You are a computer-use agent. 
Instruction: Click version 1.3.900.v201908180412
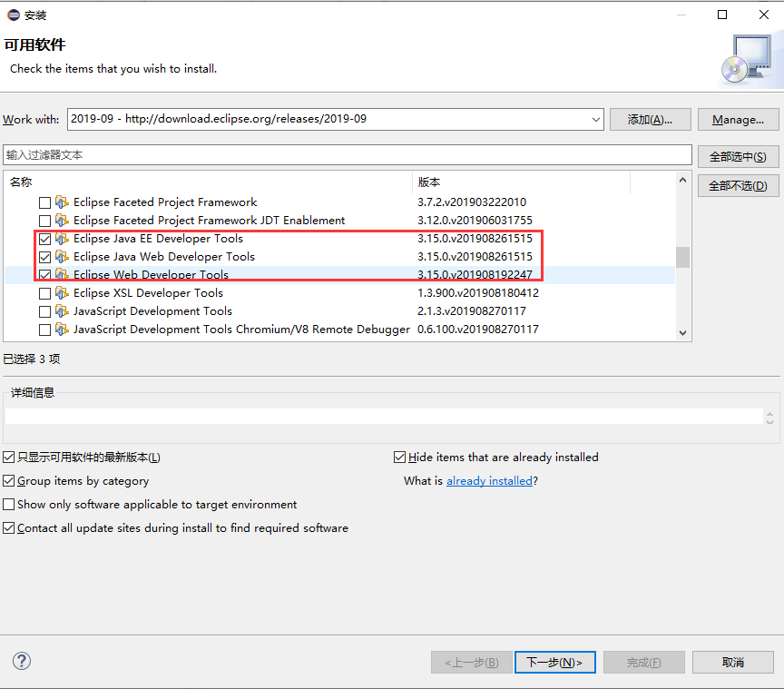click(x=478, y=292)
